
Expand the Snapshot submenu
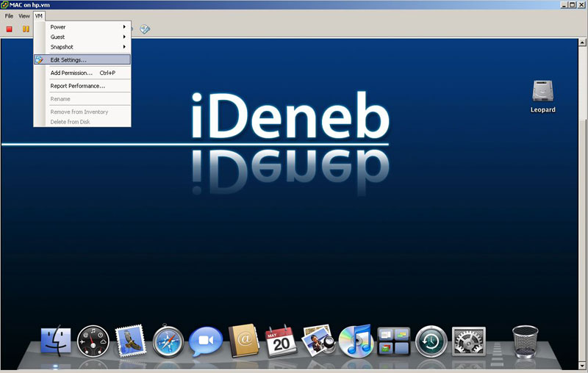(82, 47)
